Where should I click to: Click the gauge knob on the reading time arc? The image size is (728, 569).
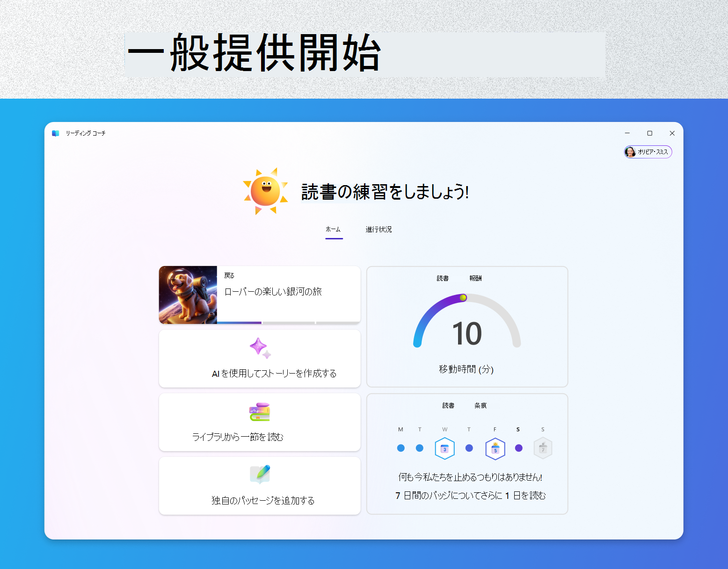[463, 298]
